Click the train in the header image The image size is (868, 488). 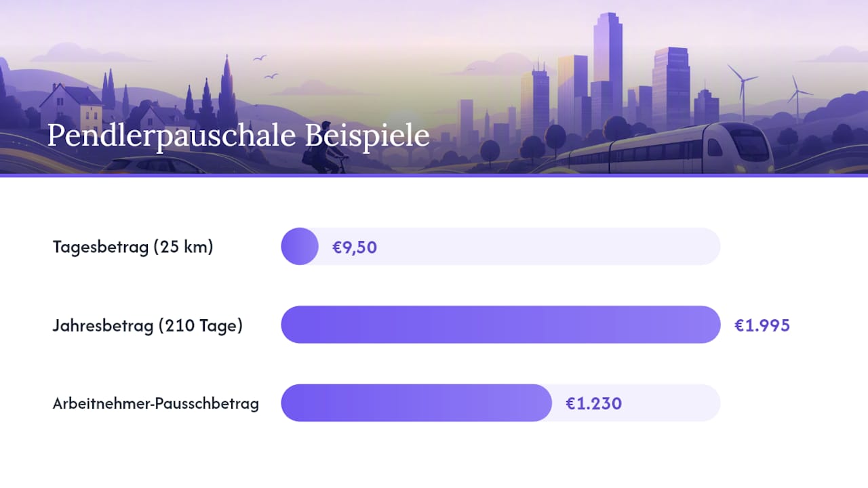665,149
